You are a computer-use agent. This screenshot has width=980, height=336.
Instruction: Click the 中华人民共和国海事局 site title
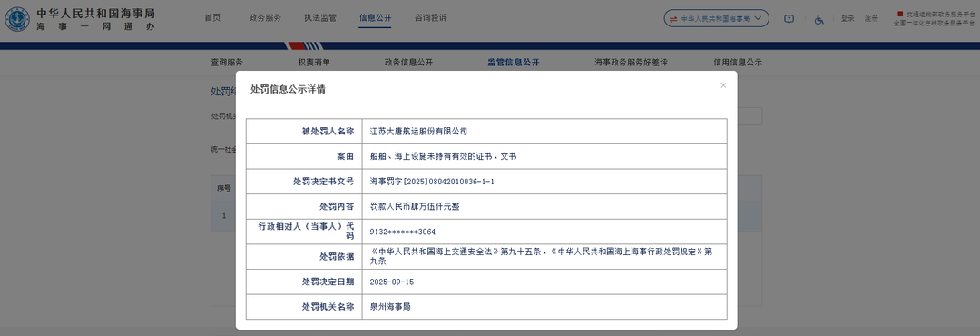coord(95,13)
